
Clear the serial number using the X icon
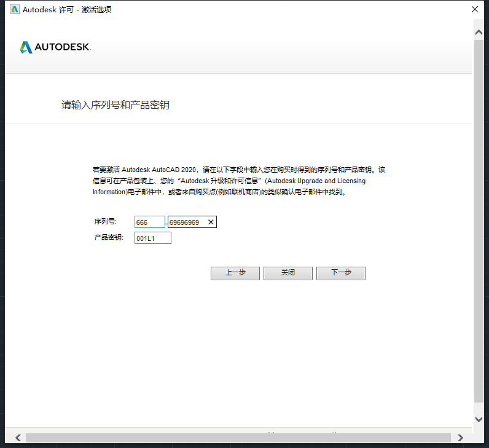[x=211, y=222]
